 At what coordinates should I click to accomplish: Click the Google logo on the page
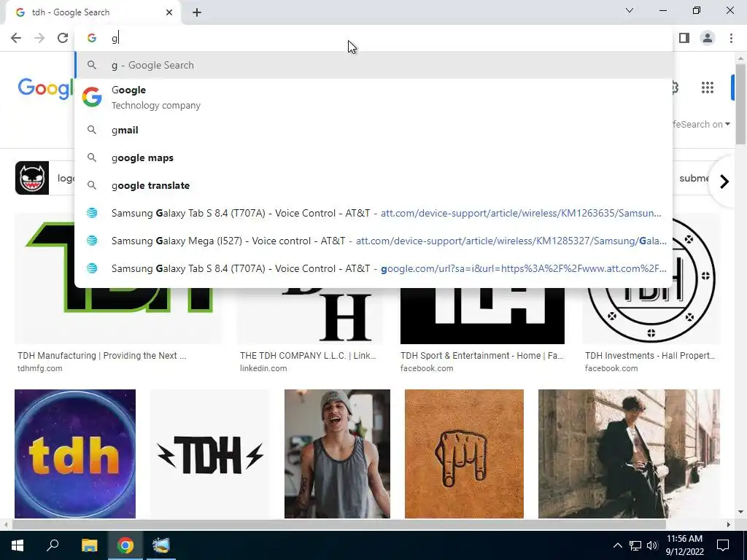pyautogui.click(x=45, y=88)
